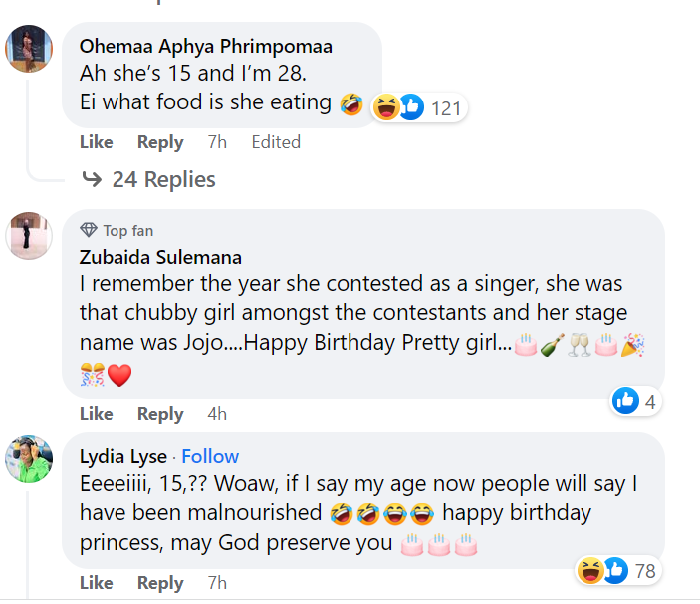Like Ohemaa Aphya Phrimpomaa's comment
700x604 pixels.
[x=96, y=142]
